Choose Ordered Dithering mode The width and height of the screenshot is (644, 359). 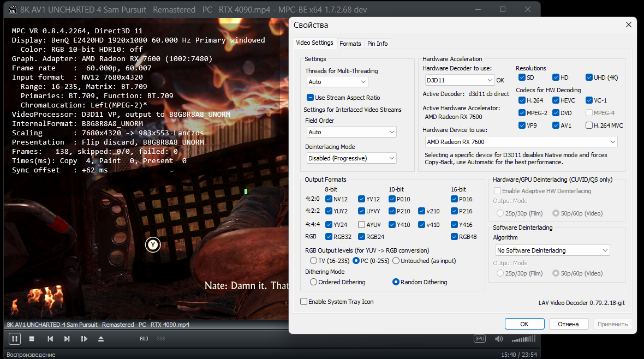pos(314,282)
